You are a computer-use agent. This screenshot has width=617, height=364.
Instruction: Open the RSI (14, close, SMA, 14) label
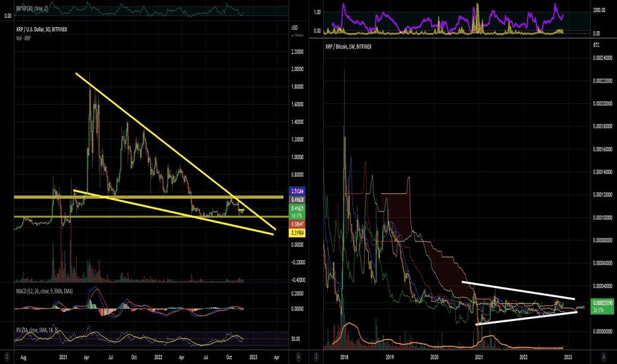(37, 330)
